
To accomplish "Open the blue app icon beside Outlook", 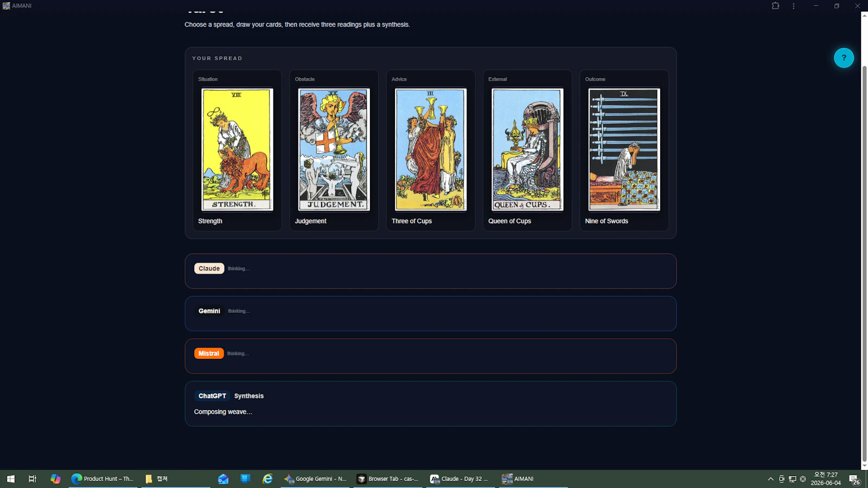I will tap(245, 479).
